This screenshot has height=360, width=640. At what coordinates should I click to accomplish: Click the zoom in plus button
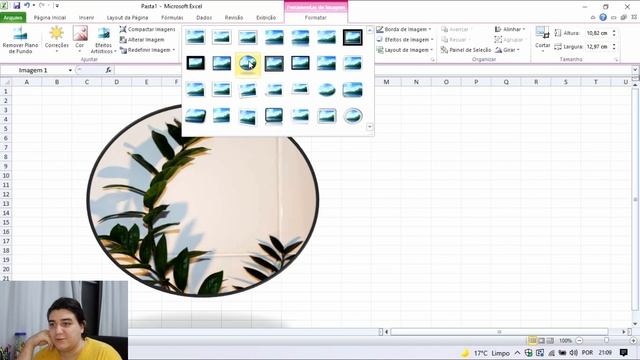633,340
